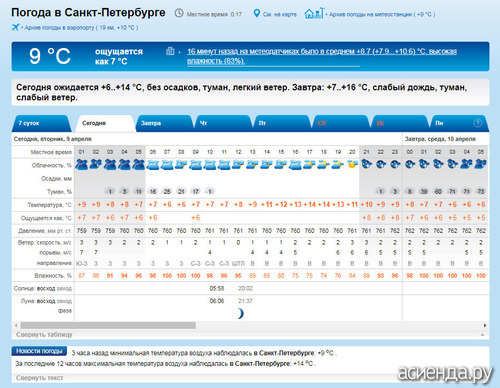
Task: Open the help question mark icon
Action: tap(477, 123)
